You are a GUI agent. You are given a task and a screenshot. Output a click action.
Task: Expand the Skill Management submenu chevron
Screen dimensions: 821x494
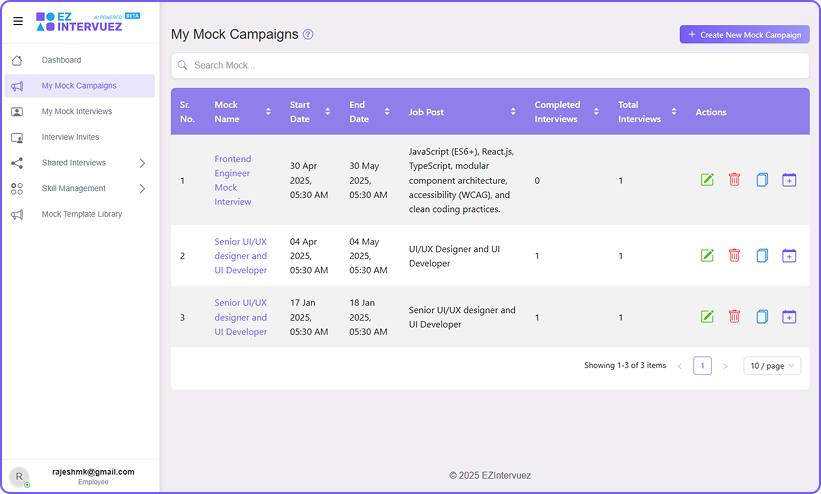tap(142, 189)
